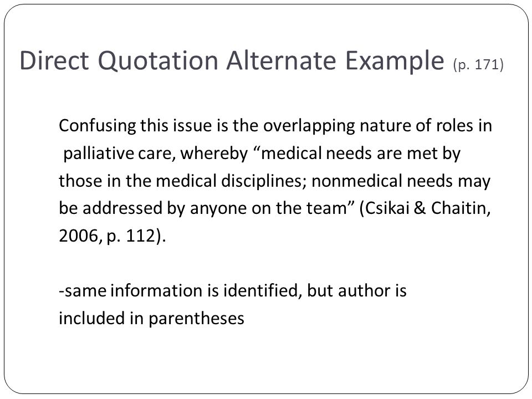
Task: Click the text 'included in parentheses'
Action: (151, 319)
